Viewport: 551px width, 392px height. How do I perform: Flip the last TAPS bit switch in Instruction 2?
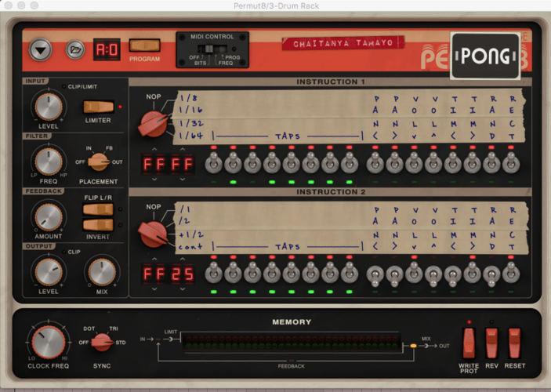tap(349, 273)
